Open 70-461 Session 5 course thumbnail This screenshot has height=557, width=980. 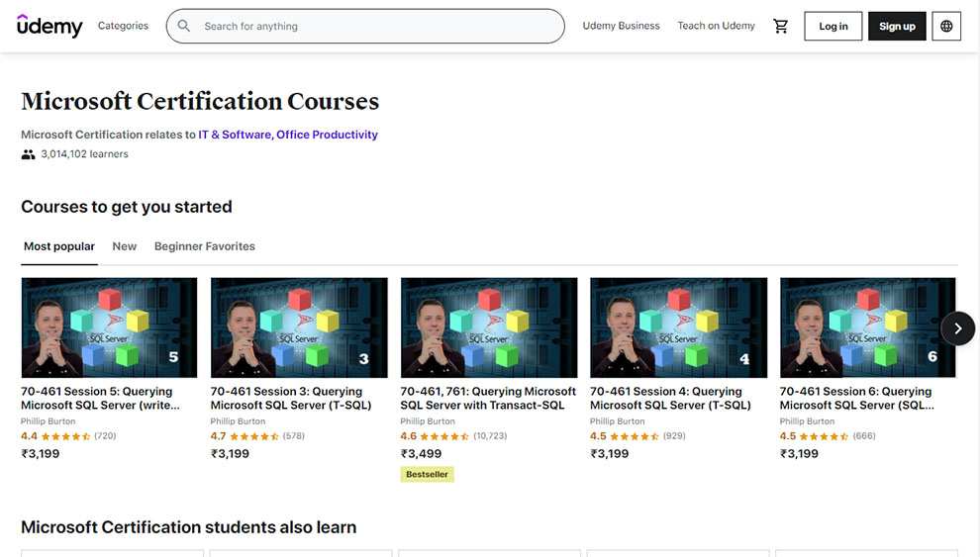pyautogui.click(x=109, y=326)
